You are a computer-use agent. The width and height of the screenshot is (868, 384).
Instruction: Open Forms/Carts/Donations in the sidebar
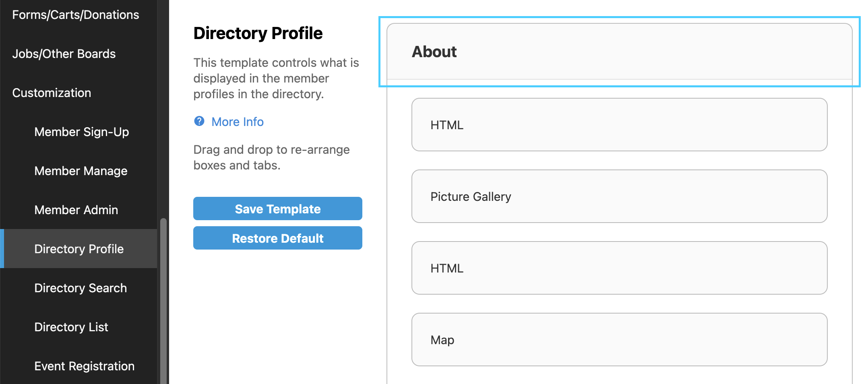[76, 15]
